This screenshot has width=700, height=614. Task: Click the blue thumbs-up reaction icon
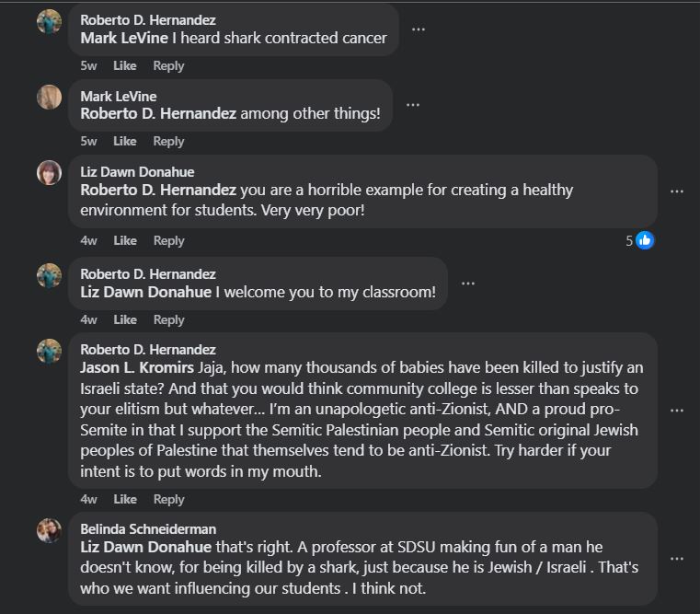[x=645, y=240]
